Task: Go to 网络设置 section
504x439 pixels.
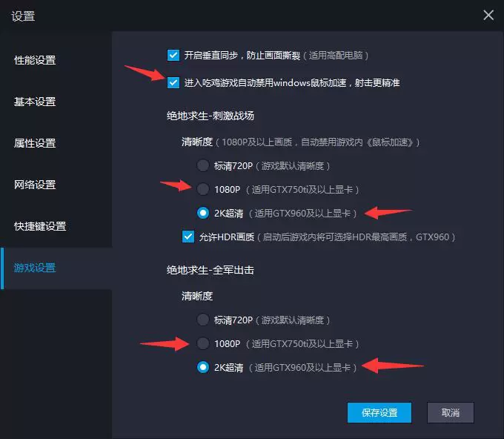Action: point(35,185)
